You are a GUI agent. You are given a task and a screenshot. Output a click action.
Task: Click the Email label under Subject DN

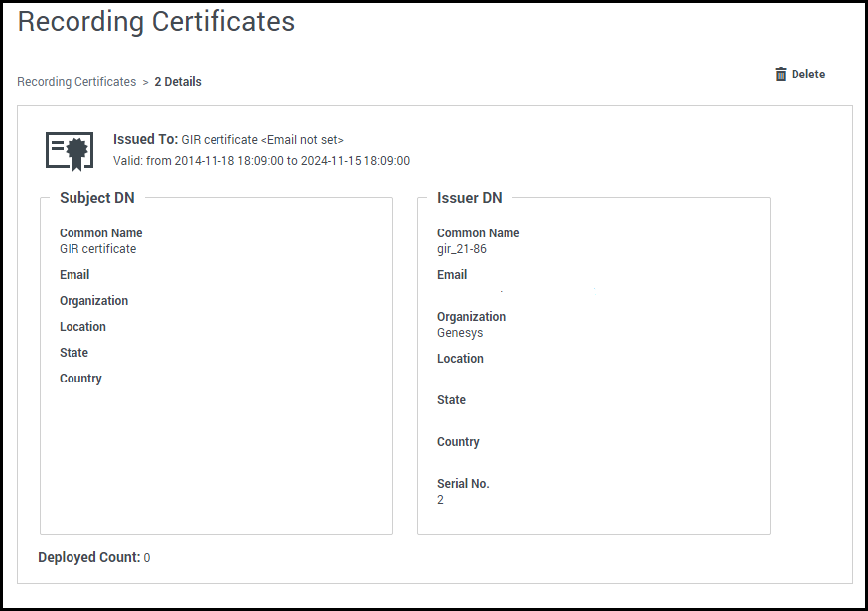point(74,275)
